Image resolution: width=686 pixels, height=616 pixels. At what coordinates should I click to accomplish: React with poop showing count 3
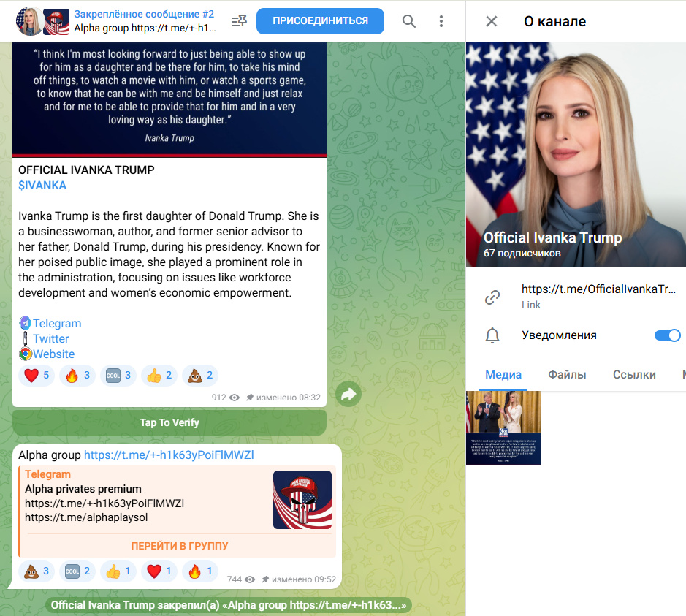tap(37, 571)
